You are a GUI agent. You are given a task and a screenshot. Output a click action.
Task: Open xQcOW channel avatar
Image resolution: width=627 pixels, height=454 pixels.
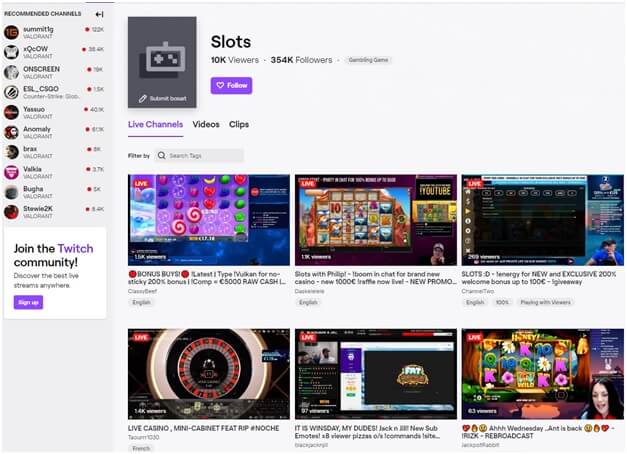pos(11,52)
